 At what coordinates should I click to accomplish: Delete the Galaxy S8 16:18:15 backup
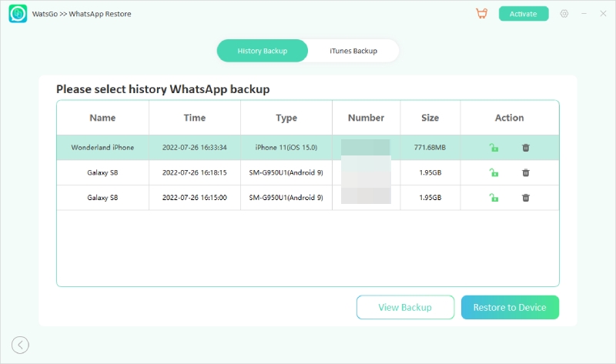click(526, 172)
